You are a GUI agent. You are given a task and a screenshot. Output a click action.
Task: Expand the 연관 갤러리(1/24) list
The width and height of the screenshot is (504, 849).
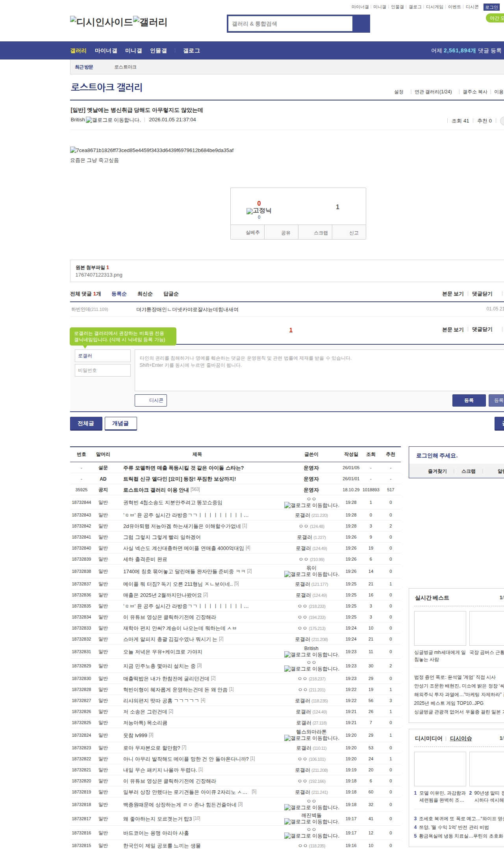point(433,92)
